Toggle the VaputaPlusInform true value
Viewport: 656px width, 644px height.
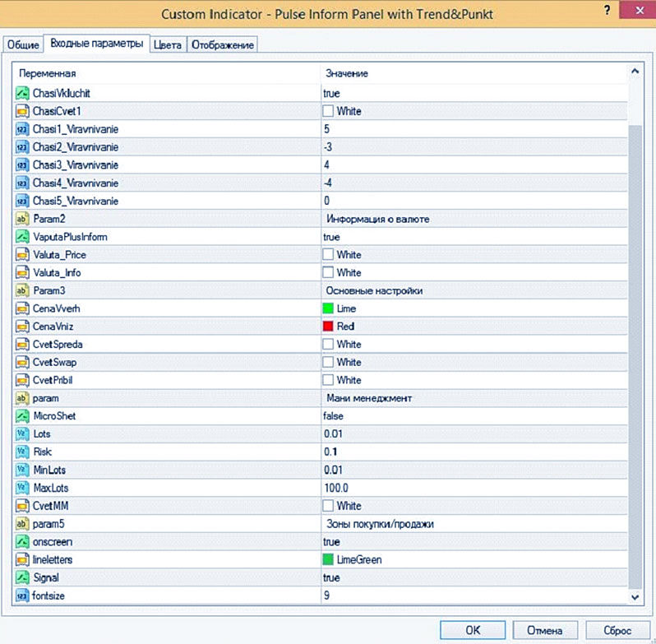(x=331, y=237)
